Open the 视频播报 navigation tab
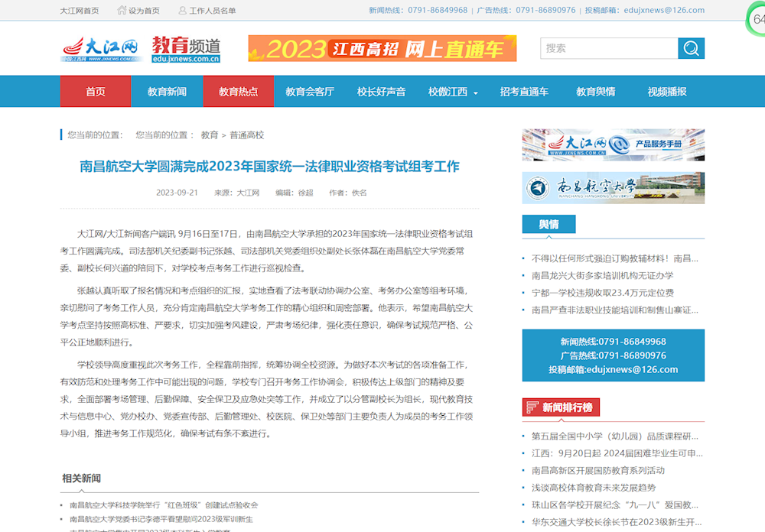The image size is (765, 532). [666, 92]
